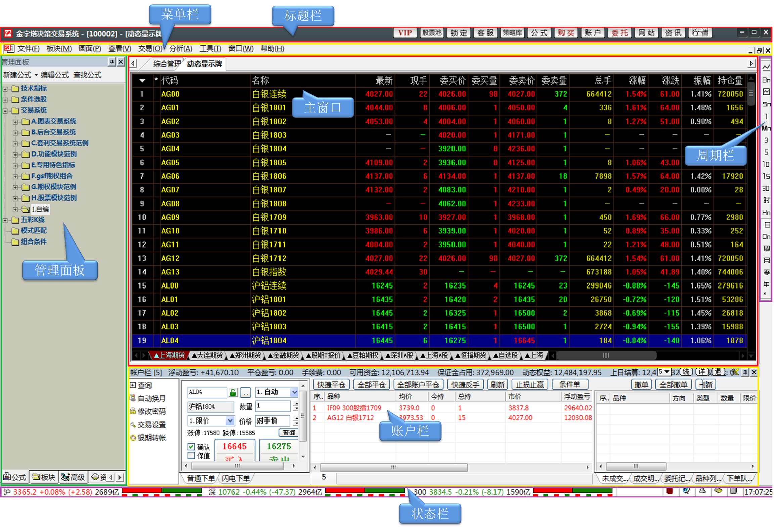
Task: Select the AG06 白银1806 row
Action: [x=440, y=176]
